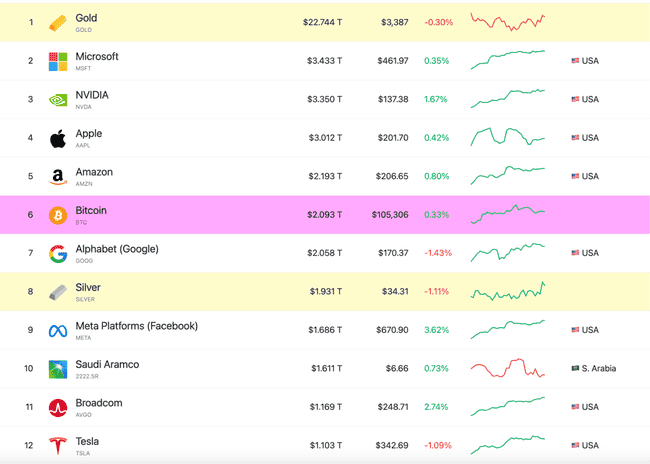Viewport: 650px width, 464px height.
Task: Click the Broadcom logo icon
Action: 58,407
